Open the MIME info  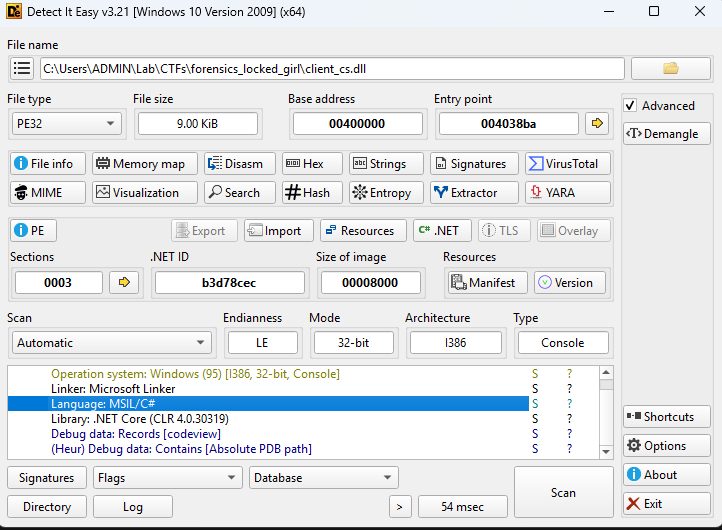(x=48, y=192)
